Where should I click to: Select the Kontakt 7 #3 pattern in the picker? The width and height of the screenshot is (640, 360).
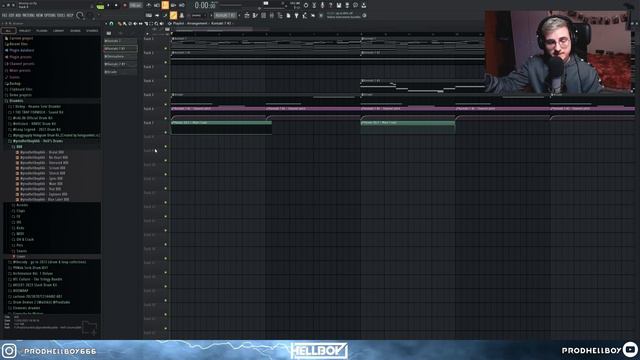(x=120, y=64)
